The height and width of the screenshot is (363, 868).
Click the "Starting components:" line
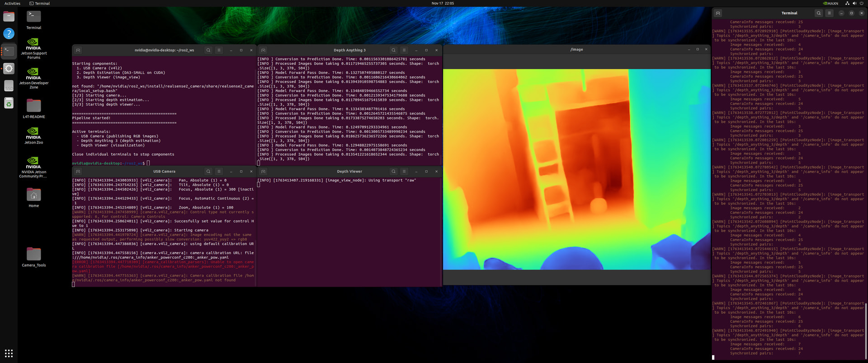point(94,64)
